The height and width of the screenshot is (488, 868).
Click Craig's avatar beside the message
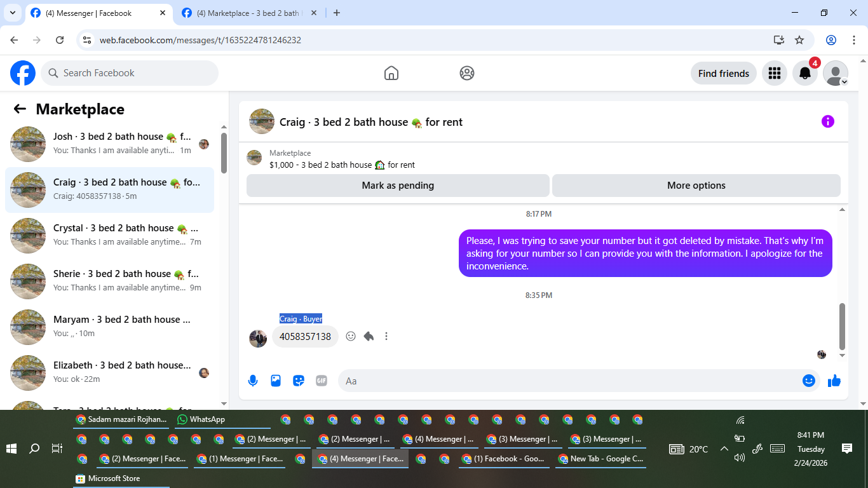pyautogui.click(x=258, y=338)
